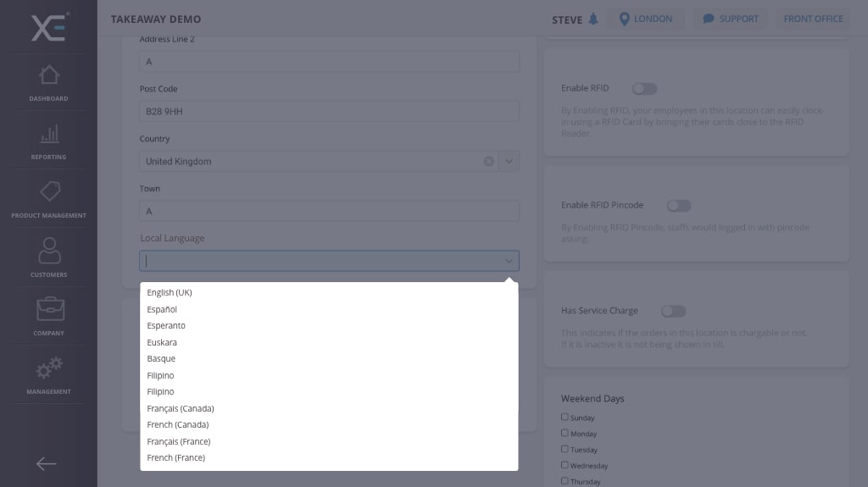This screenshot has height=487, width=868.
Task: Click the notification bell next to Steve
Action: 593,19
